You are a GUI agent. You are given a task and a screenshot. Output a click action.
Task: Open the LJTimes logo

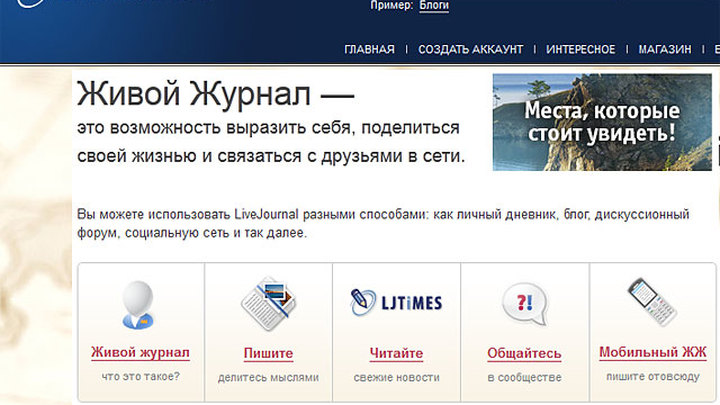click(x=397, y=303)
